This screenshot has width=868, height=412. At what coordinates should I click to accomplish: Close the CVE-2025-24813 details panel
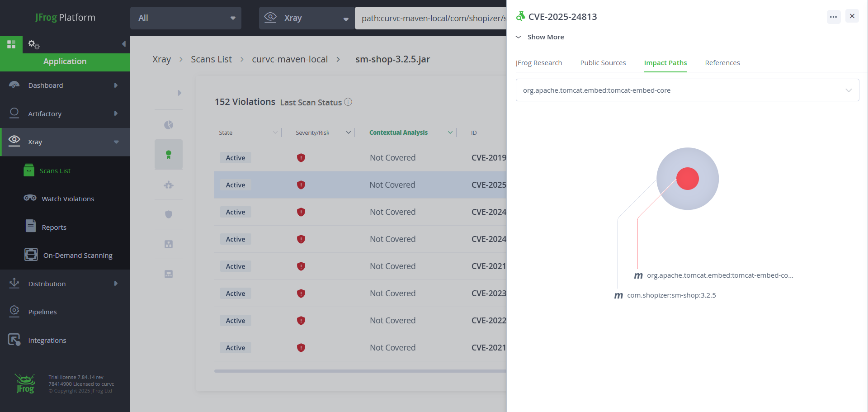point(852,16)
